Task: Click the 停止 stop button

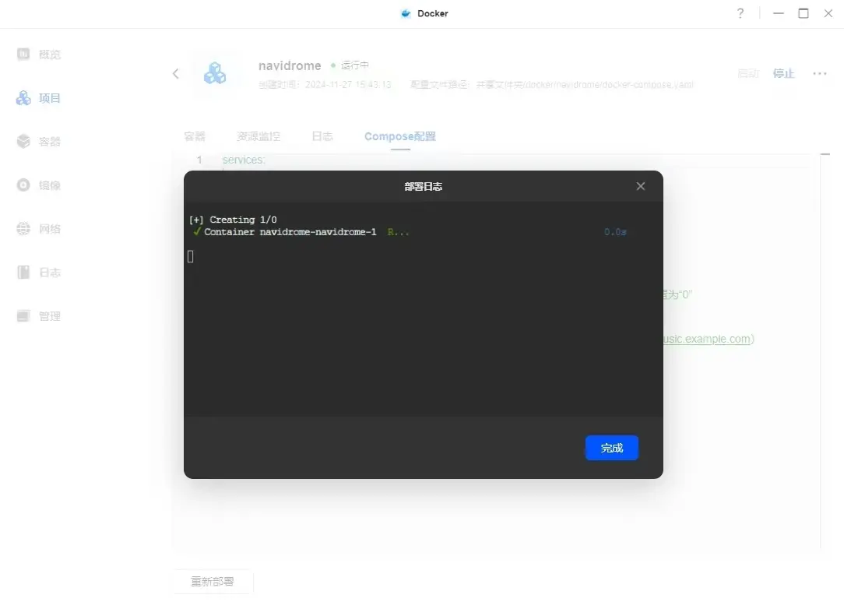Action: coord(784,73)
